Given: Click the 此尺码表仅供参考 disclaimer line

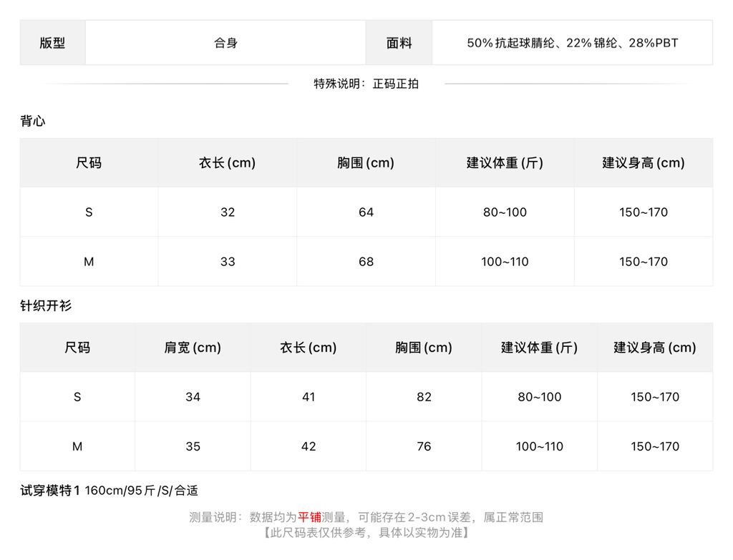Looking at the screenshot, I should pos(366,532).
